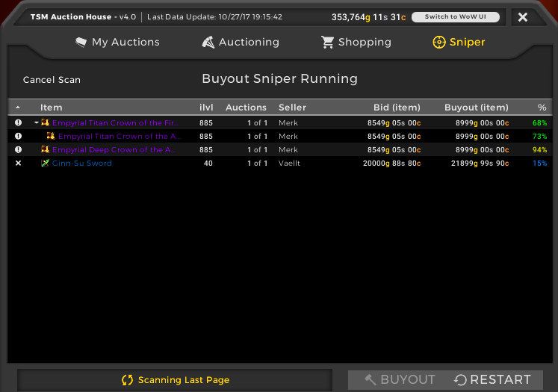Click item icon of Titan Crown of the Fir...
The width and height of the screenshot is (558, 392).
(x=45, y=122)
